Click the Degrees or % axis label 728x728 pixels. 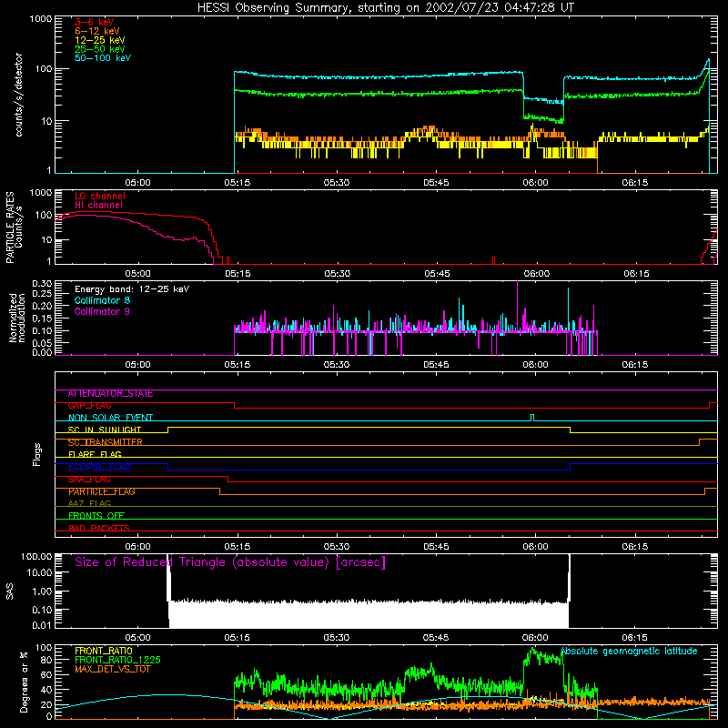24,682
